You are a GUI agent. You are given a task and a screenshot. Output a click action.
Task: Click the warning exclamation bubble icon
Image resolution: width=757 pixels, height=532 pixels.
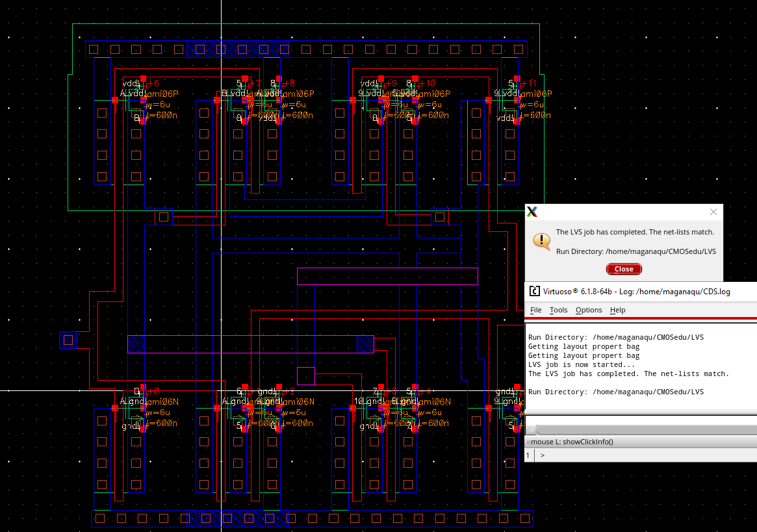click(541, 241)
